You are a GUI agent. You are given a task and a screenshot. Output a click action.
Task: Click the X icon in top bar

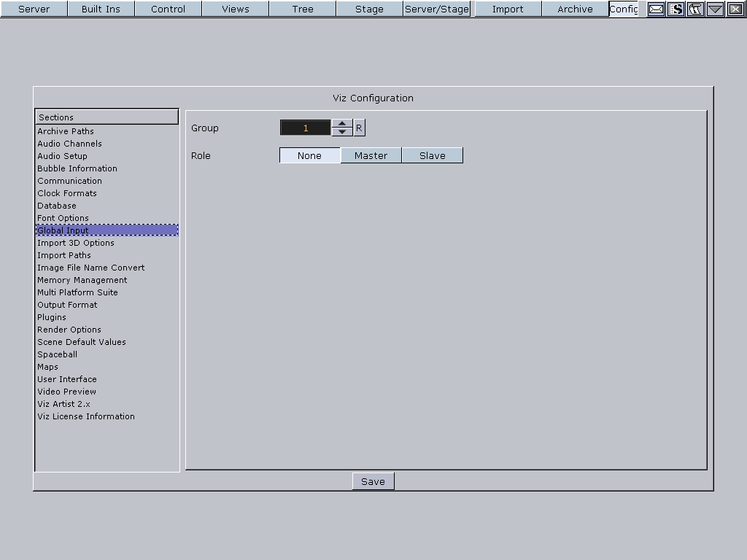[x=735, y=9]
